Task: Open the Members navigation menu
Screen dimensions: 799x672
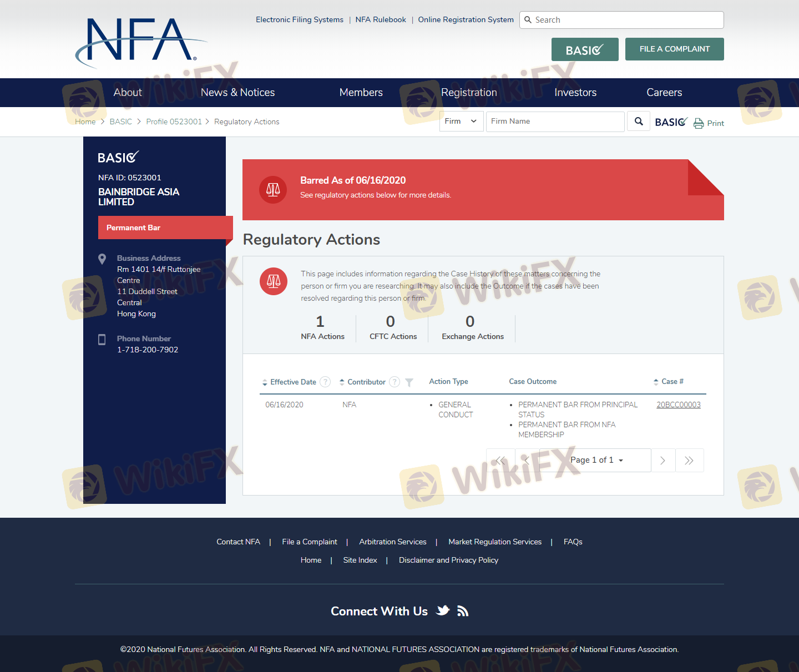Action: [x=361, y=93]
